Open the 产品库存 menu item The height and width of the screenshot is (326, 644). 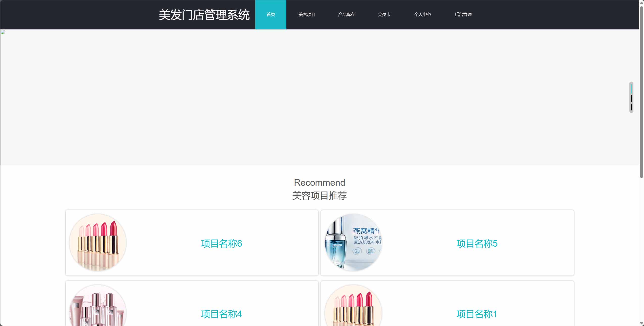tap(346, 15)
